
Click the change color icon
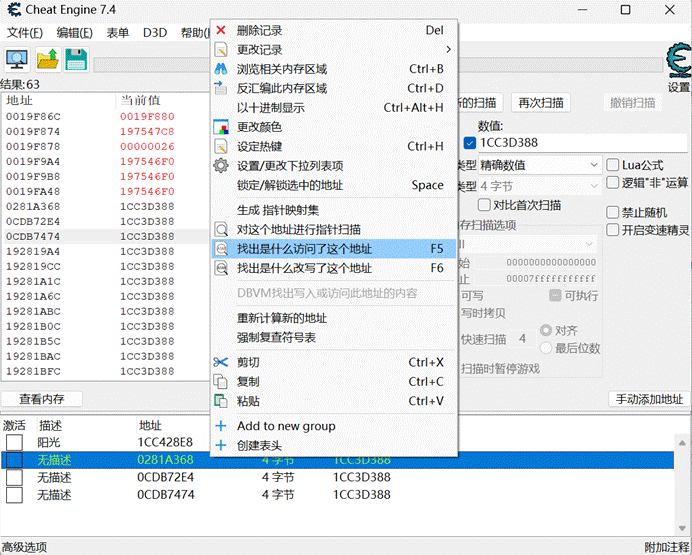coord(221,127)
